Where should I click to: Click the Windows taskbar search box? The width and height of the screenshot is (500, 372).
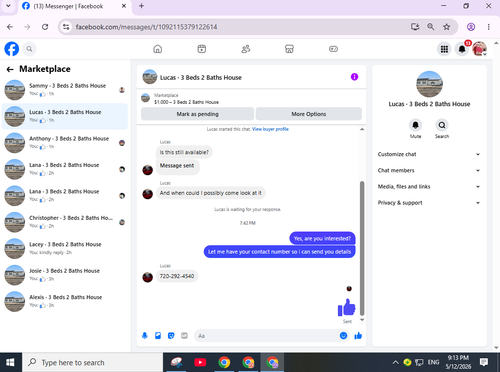(92, 362)
